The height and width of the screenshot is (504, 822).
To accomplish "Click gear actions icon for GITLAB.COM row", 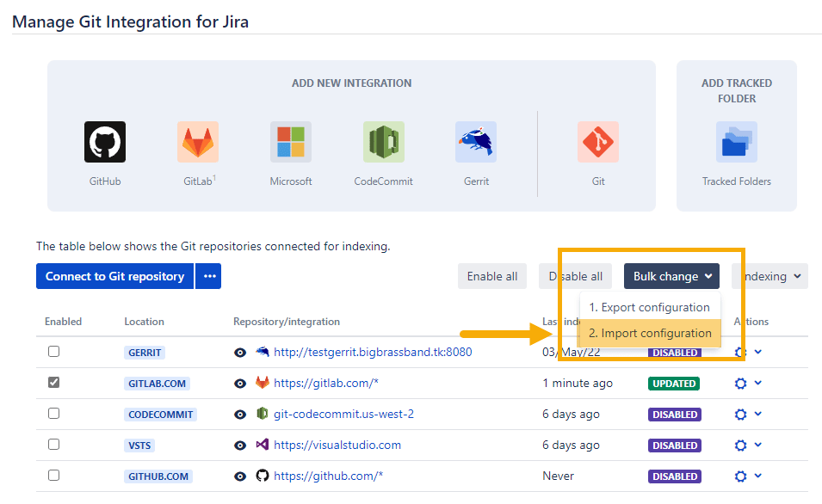I will tap(740, 384).
